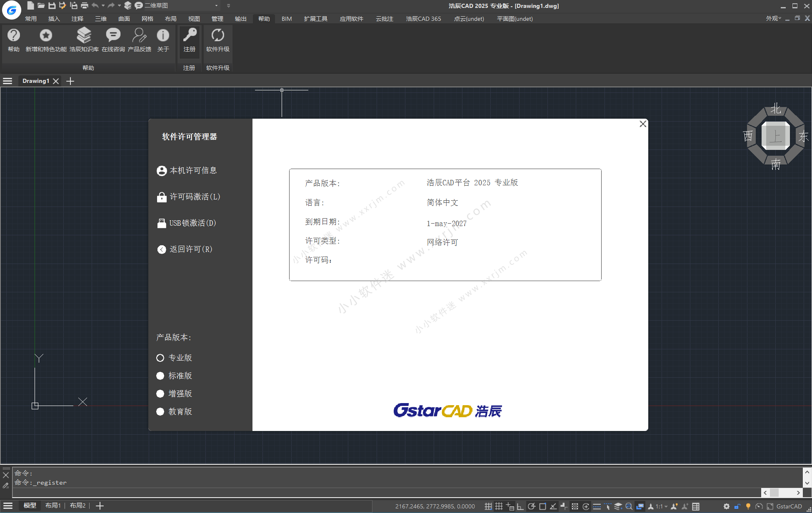Select the 标准版 radio button
This screenshot has width=812, height=513.
click(x=160, y=376)
